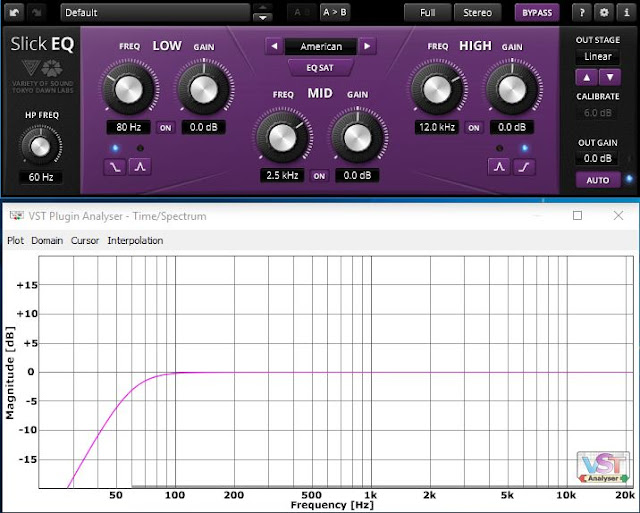Viewport: 640px width, 513px height.
Task: Open the American EQ model selector
Action: click(321, 47)
